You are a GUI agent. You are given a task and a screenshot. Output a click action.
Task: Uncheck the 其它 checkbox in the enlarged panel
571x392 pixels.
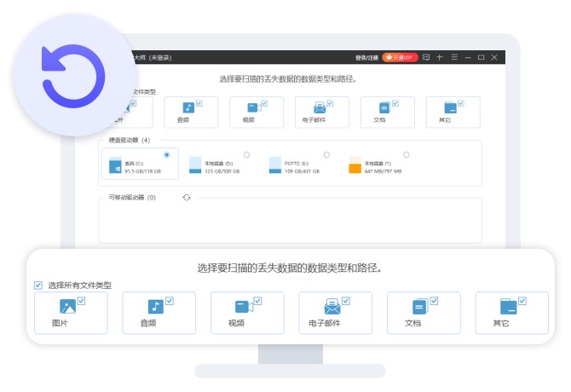tap(522, 300)
